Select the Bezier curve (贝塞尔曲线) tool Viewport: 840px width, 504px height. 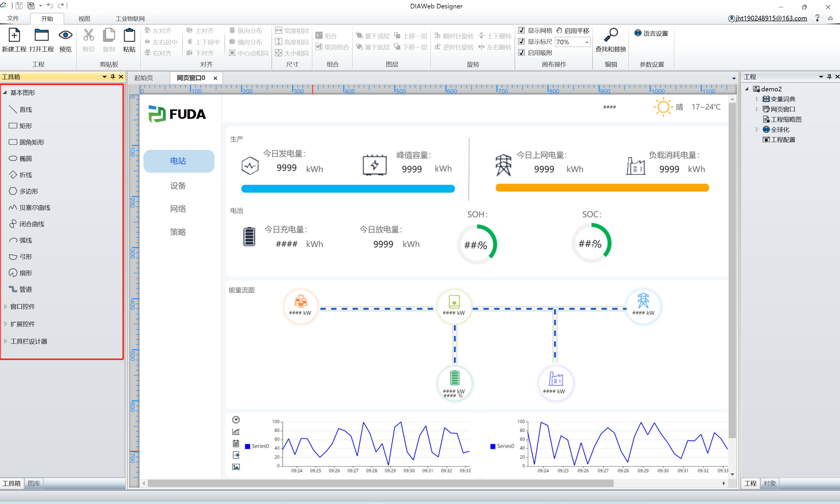(34, 207)
